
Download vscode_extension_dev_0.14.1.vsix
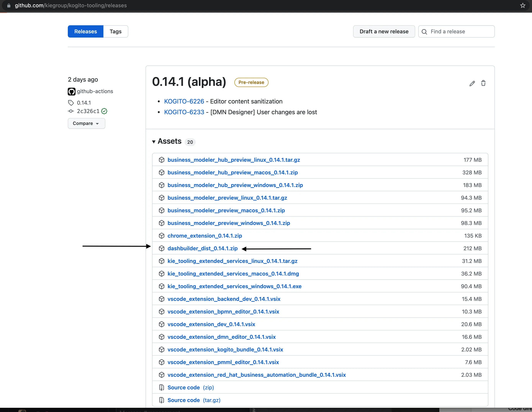click(x=211, y=324)
